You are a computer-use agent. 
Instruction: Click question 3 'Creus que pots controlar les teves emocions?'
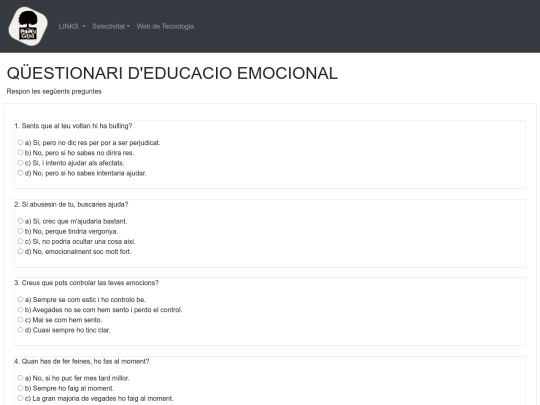pyautogui.click(x=87, y=283)
